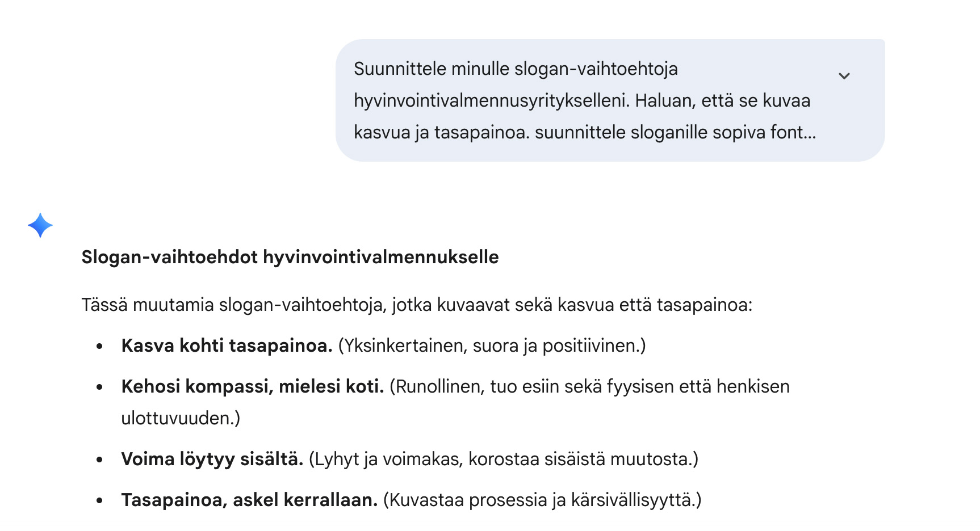Click the note "(Kuvastaa prosessia ja kärsivällisyyttä.)"
980x531 pixels.
tap(542, 500)
